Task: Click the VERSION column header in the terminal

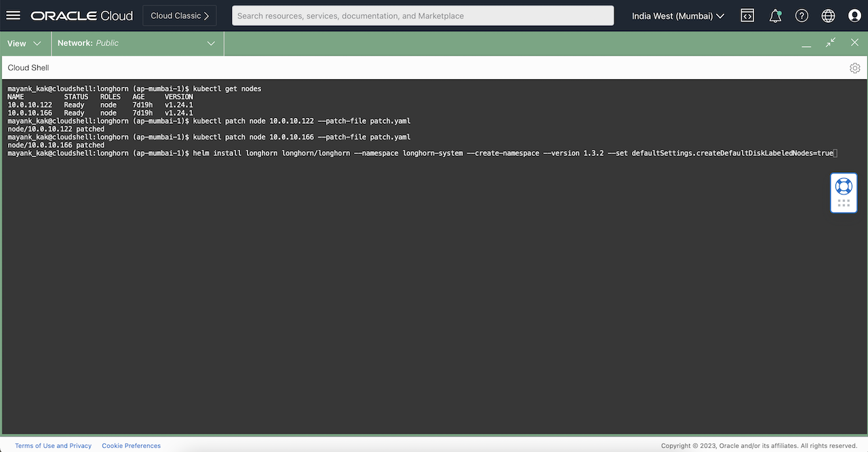Action: (x=179, y=97)
